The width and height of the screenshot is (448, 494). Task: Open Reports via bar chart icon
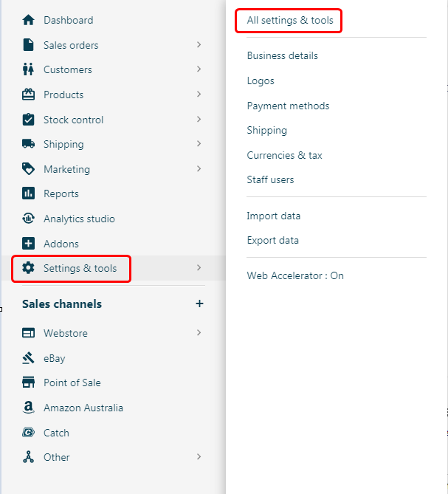28,193
